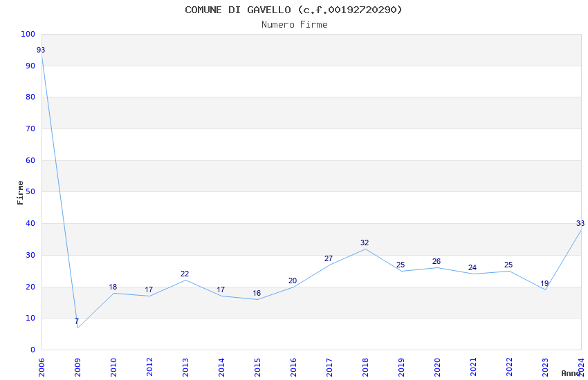Click x-axis year label 2006

42,368
